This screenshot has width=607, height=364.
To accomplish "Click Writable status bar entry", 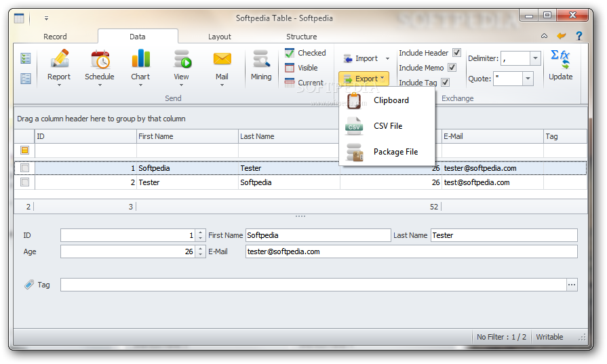I will [x=549, y=337].
